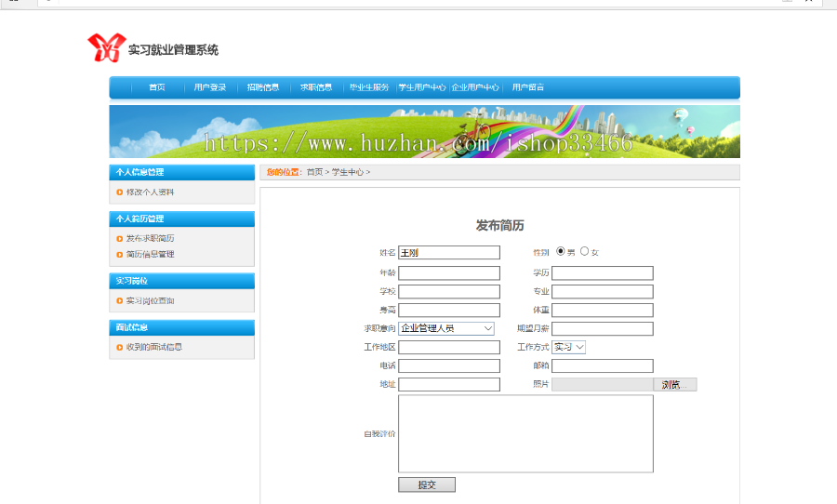This screenshot has height=504, width=837.
Task: Click the 姓名 field containing 王刚
Action: (x=449, y=253)
